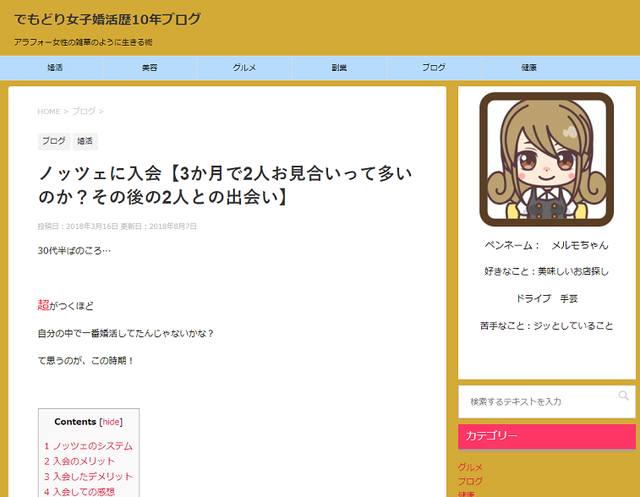Click the line 自分の中で一番婚活してたんじゃないかな？

point(126,333)
